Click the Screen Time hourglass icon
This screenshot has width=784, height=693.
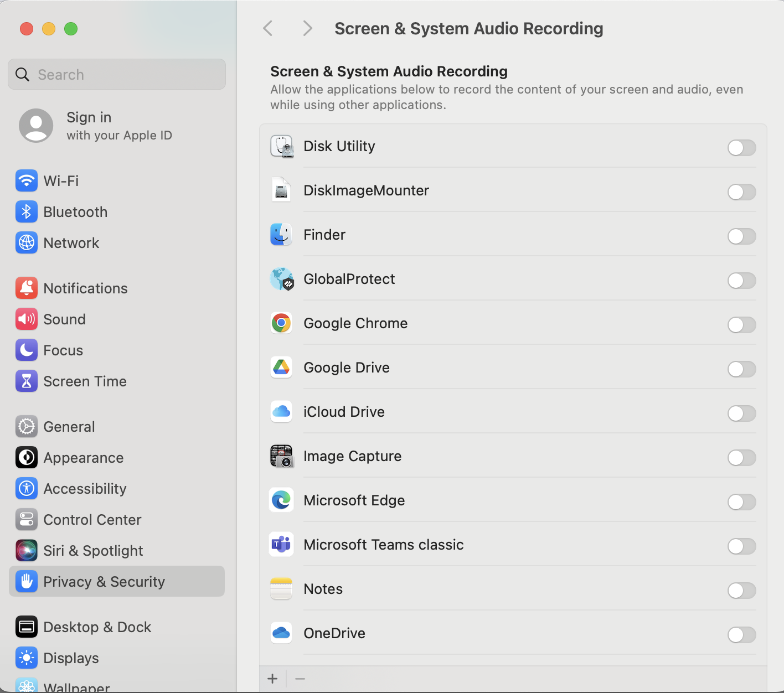pyautogui.click(x=27, y=381)
